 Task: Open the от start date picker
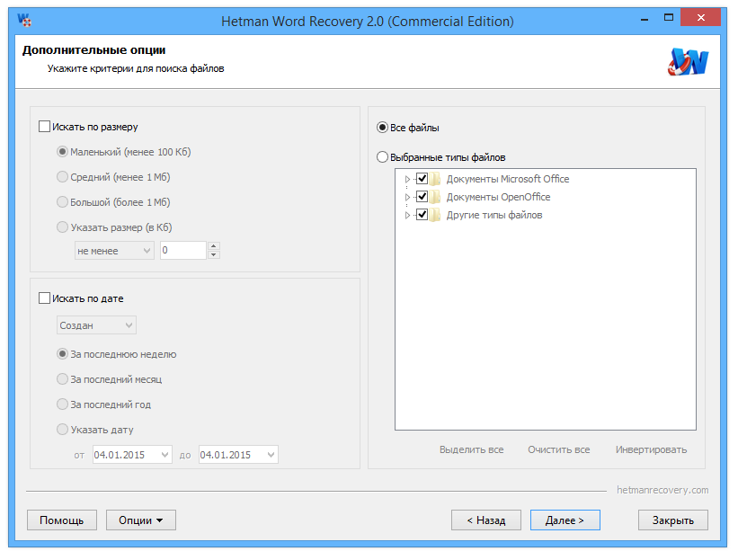pos(132,455)
